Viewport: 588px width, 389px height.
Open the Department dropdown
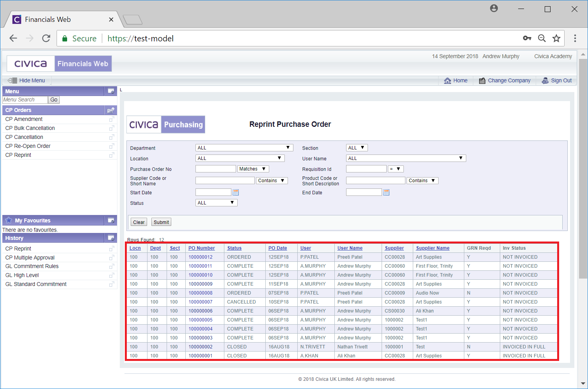244,148
